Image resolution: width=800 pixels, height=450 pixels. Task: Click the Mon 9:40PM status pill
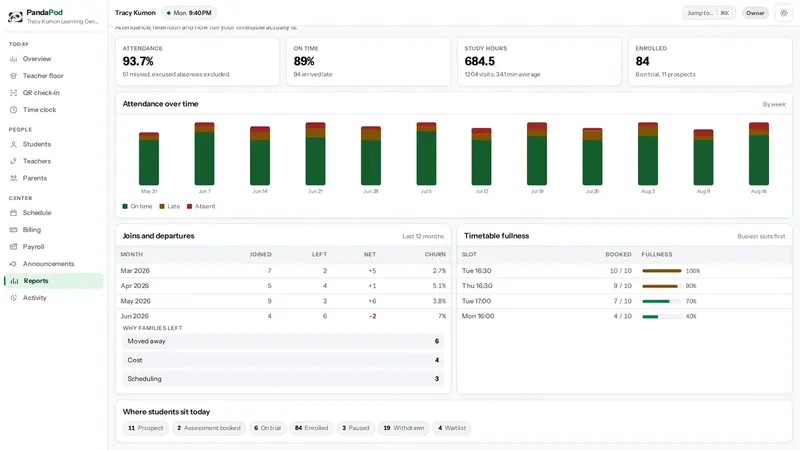coord(189,13)
